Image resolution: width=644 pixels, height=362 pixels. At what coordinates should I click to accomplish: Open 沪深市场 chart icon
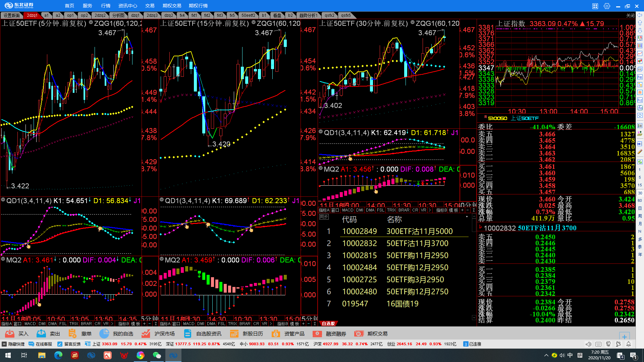[146, 334]
